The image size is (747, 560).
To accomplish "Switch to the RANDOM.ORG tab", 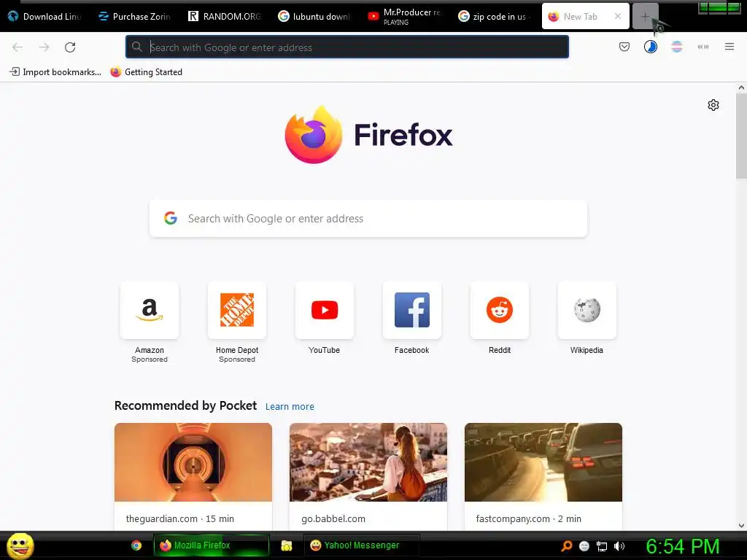I will point(225,16).
